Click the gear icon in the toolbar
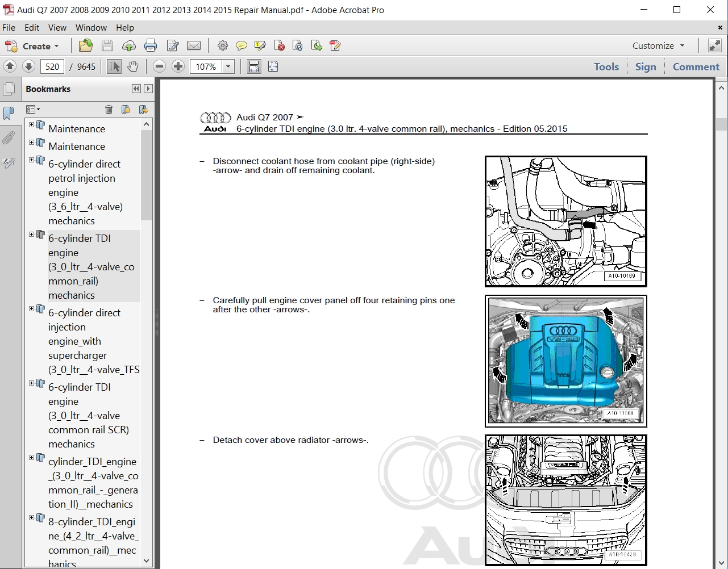 click(x=222, y=46)
